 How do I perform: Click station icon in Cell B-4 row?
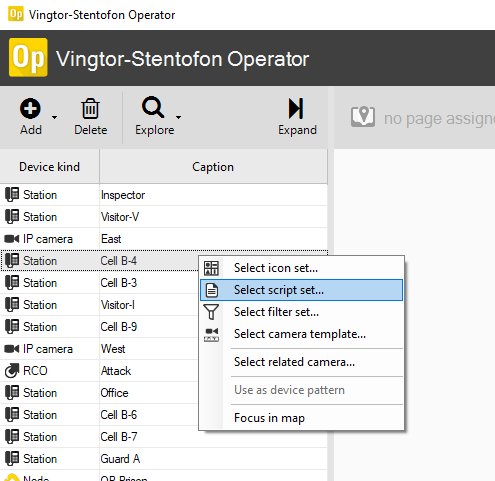(12, 261)
